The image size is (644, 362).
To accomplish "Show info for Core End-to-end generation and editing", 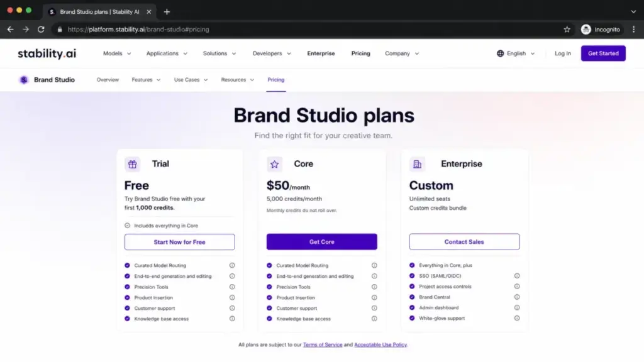I will [374, 277].
